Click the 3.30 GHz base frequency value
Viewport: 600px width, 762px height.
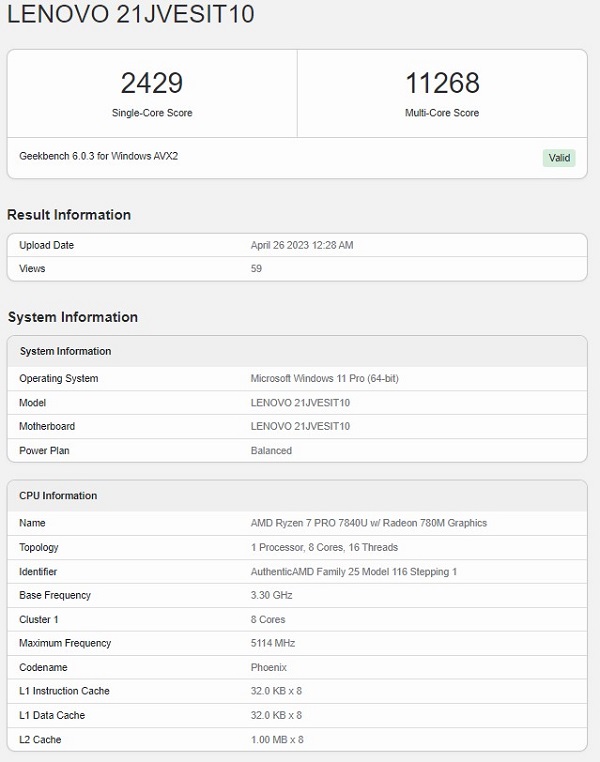click(x=273, y=595)
